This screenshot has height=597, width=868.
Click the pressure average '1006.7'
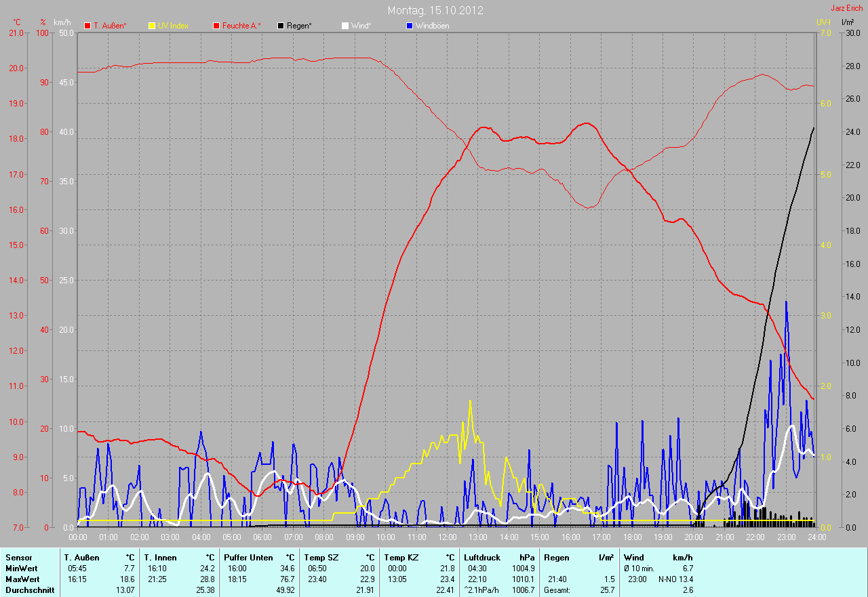tap(522, 590)
